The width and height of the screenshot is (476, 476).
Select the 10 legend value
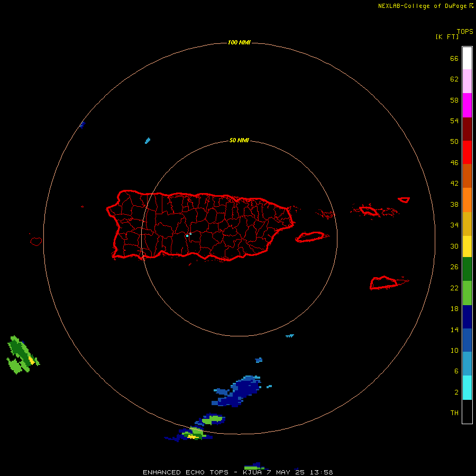(454, 350)
